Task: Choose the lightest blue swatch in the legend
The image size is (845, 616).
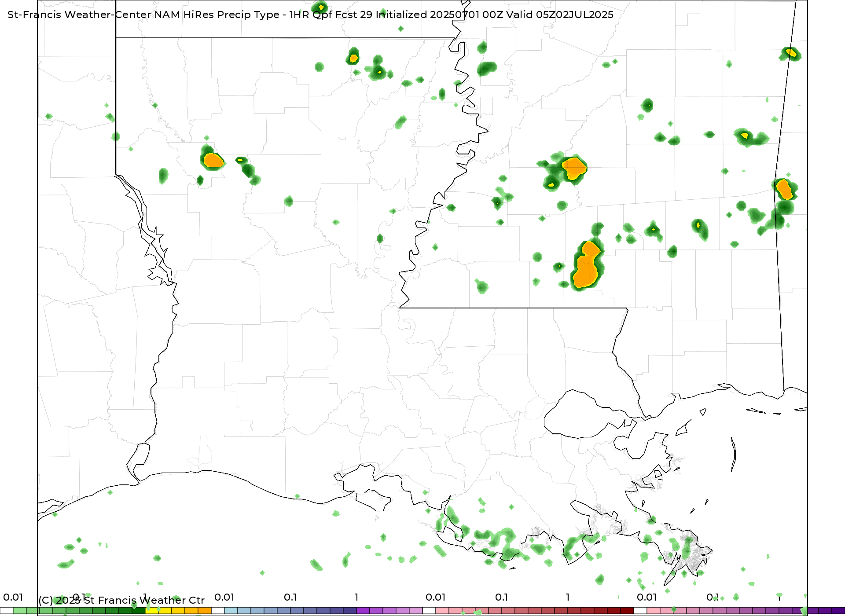Action: pyautogui.click(x=231, y=611)
